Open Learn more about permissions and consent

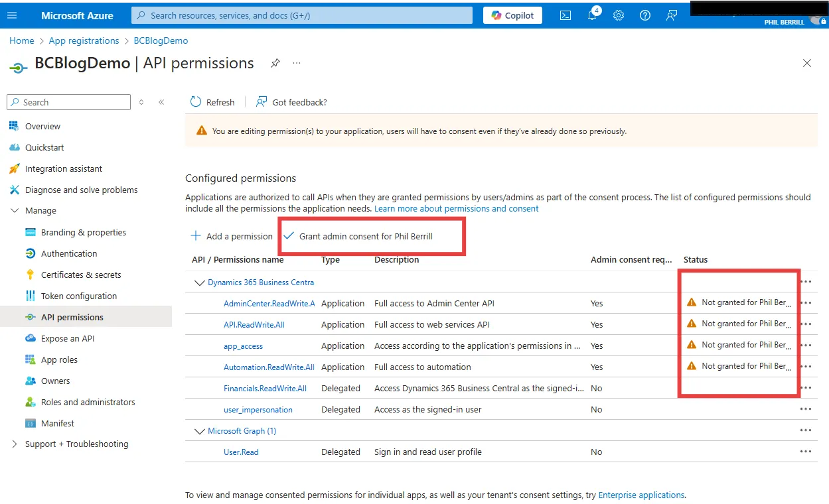[x=457, y=208]
